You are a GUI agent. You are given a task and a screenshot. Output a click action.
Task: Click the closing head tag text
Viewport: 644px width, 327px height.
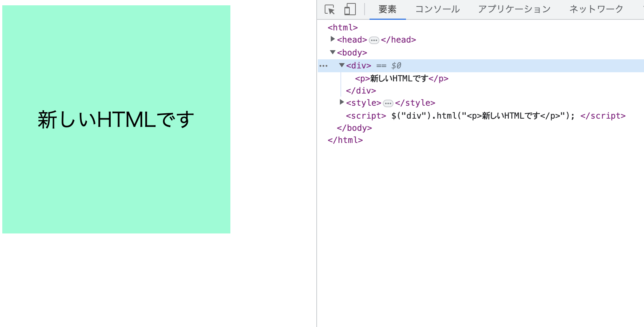[x=398, y=40]
